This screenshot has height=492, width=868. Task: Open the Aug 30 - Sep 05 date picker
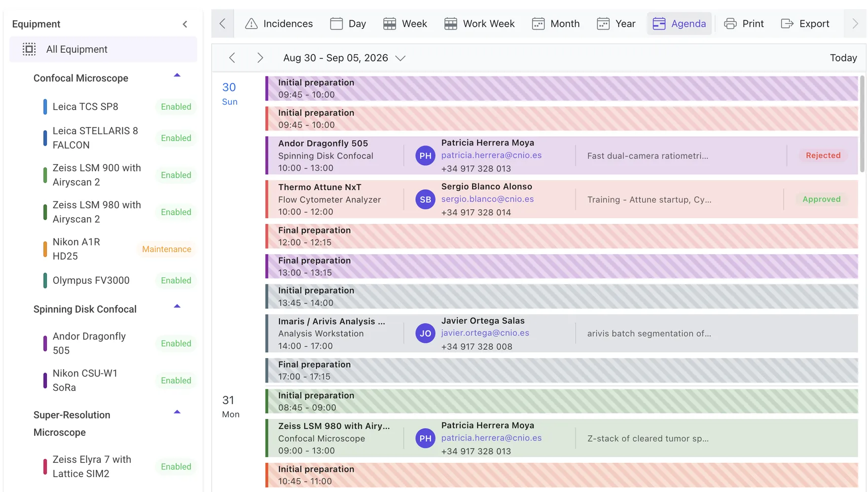pyautogui.click(x=344, y=58)
